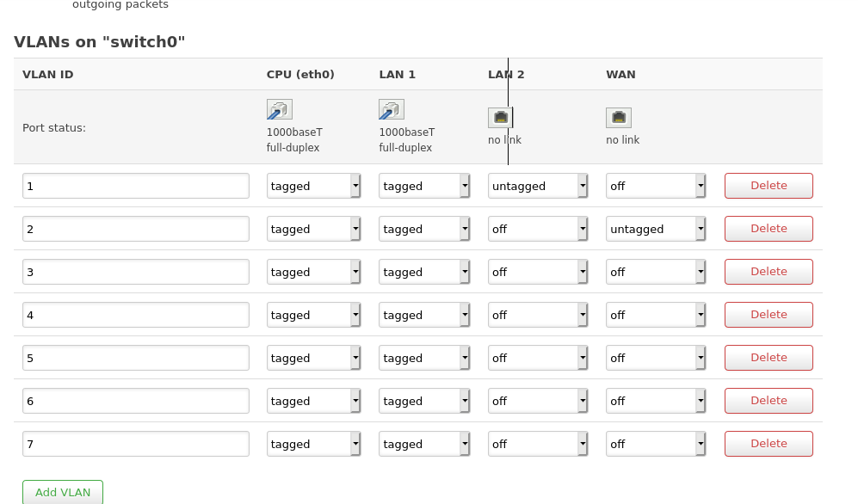Open the LAN 1 dropdown for VLAN 1
Image resolution: width=858 pixels, height=504 pixels.
pos(424,186)
